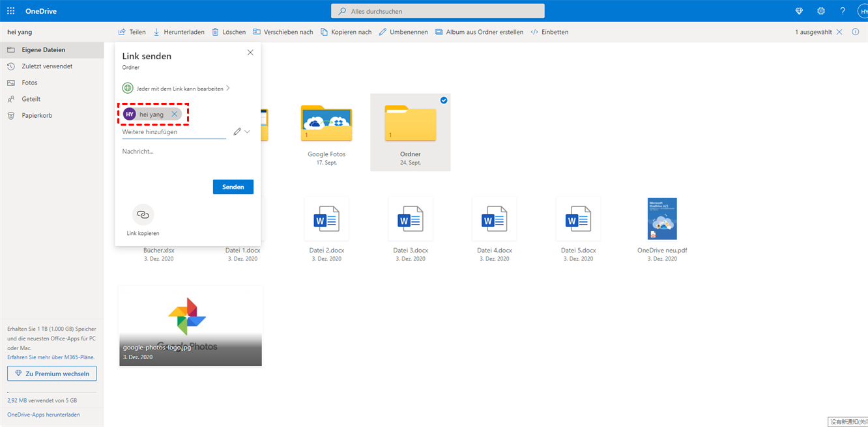Open the info details pane icon
868x427 pixels.
856,32
